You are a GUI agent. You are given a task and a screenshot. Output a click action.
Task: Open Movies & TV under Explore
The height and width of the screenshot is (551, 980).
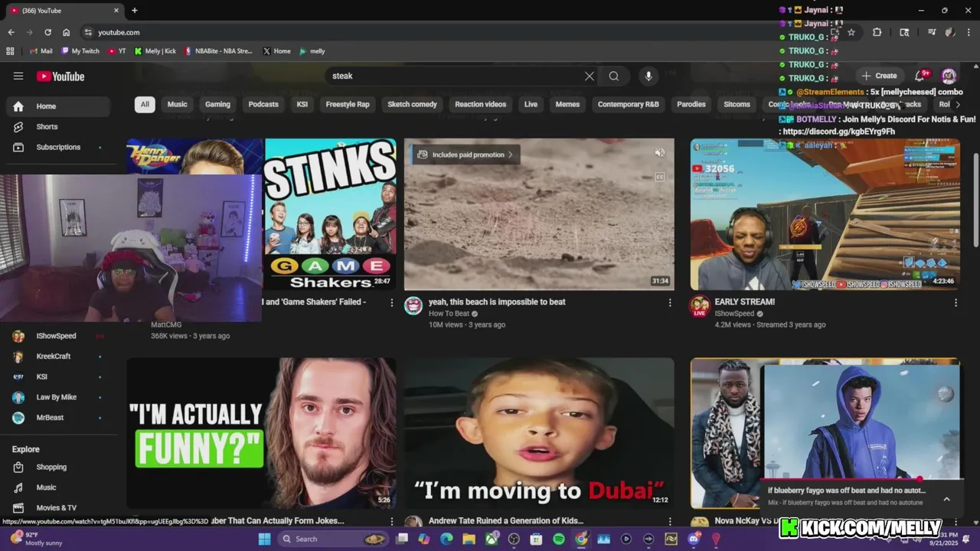tap(57, 507)
